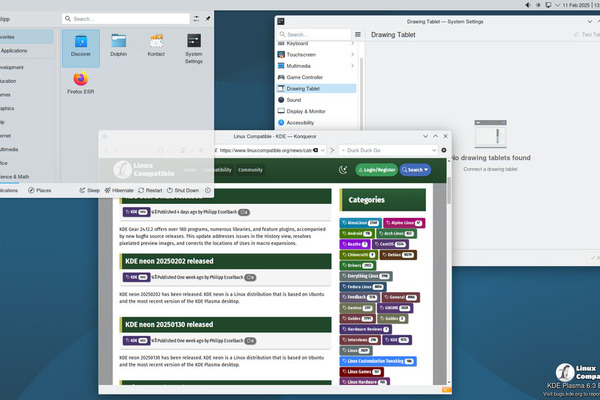Viewport: 600px width, 400px height.
Task: Open the Community menu on the website
Action: tap(250, 170)
